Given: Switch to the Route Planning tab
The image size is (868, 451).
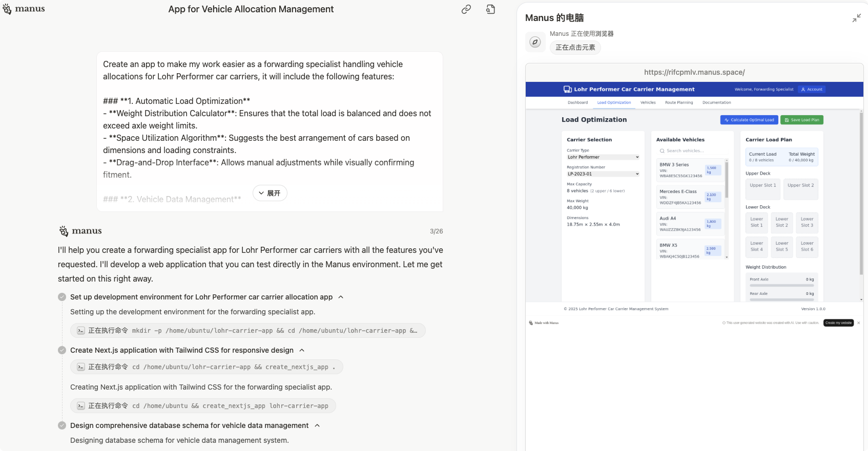Looking at the screenshot, I should tap(678, 102).
